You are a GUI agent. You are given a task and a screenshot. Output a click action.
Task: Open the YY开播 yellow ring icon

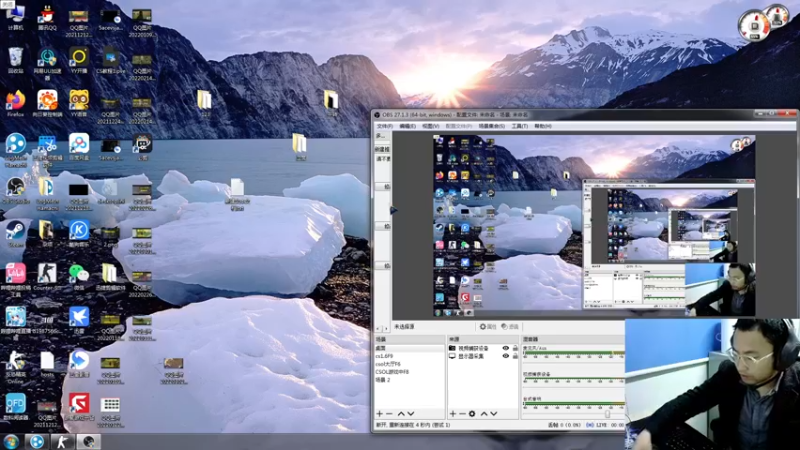coord(79,59)
